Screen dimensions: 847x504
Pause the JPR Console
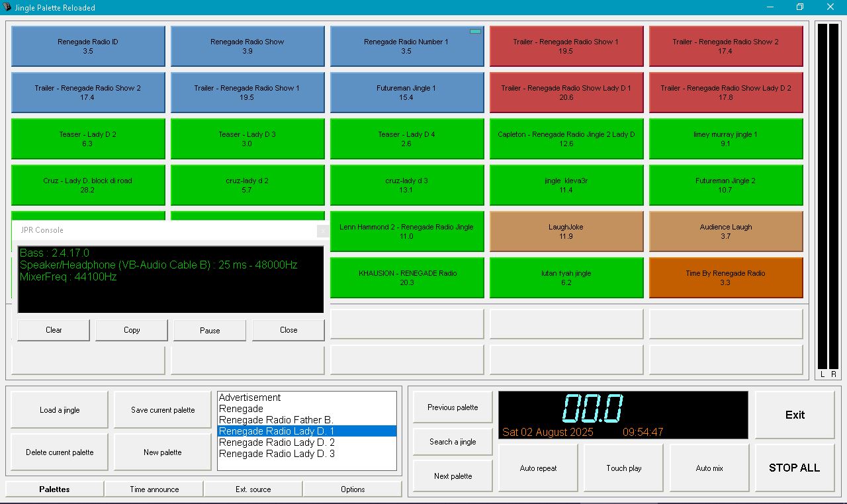point(210,330)
